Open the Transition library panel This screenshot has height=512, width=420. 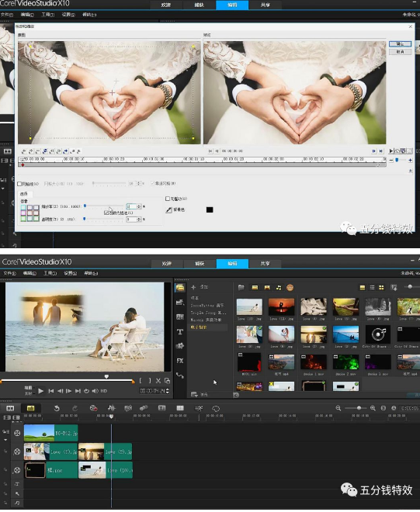(x=180, y=317)
